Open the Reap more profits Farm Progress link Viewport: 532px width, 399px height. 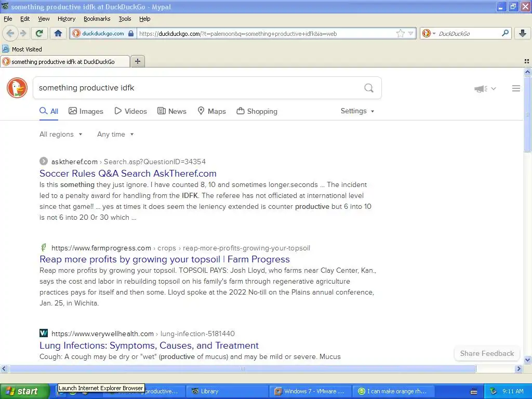pyautogui.click(x=165, y=259)
